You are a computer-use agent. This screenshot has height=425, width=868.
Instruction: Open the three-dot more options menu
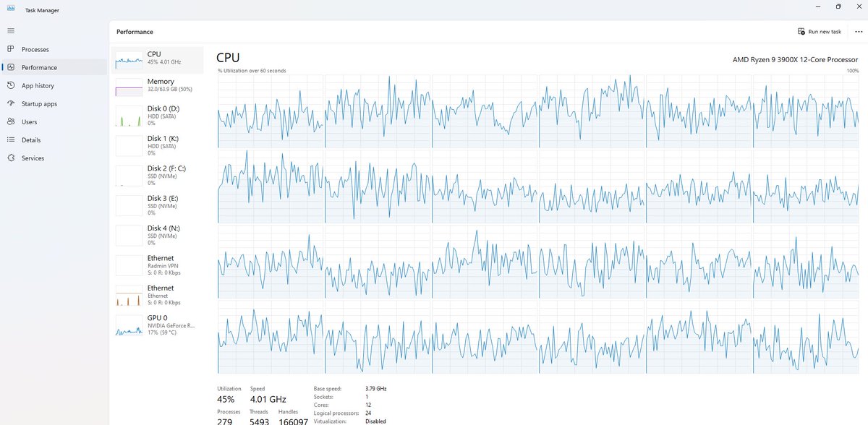pyautogui.click(x=858, y=32)
